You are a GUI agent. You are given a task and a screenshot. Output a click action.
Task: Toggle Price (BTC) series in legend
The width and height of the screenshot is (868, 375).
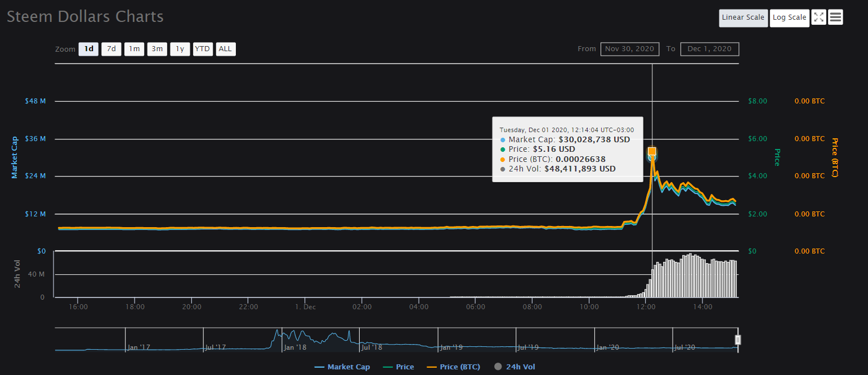[x=454, y=367]
